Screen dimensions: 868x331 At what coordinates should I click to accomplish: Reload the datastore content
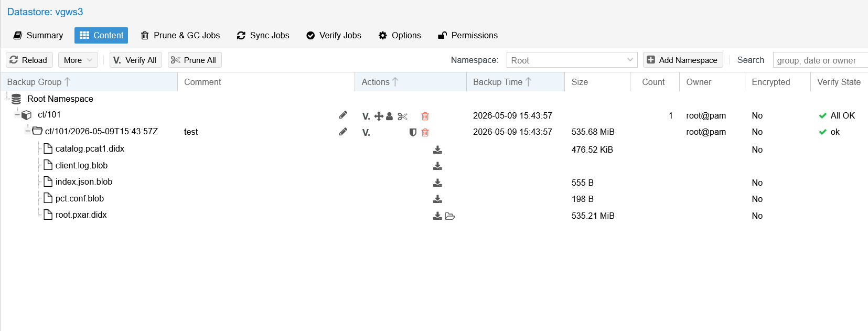pyautogui.click(x=29, y=60)
